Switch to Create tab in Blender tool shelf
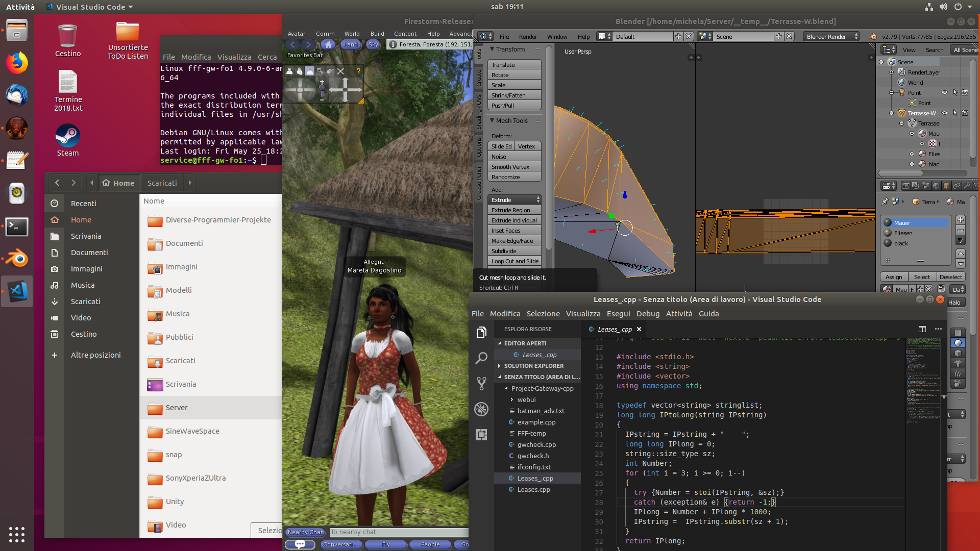The width and height of the screenshot is (980, 551). [x=479, y=78]
